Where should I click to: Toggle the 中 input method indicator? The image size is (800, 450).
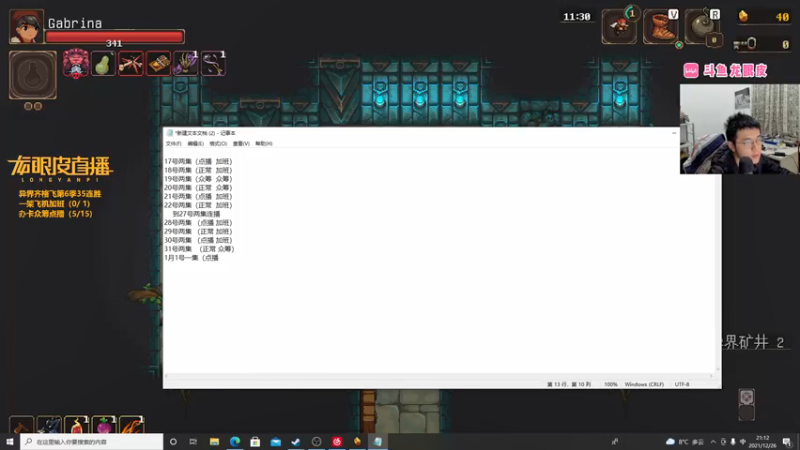point(743,442)
